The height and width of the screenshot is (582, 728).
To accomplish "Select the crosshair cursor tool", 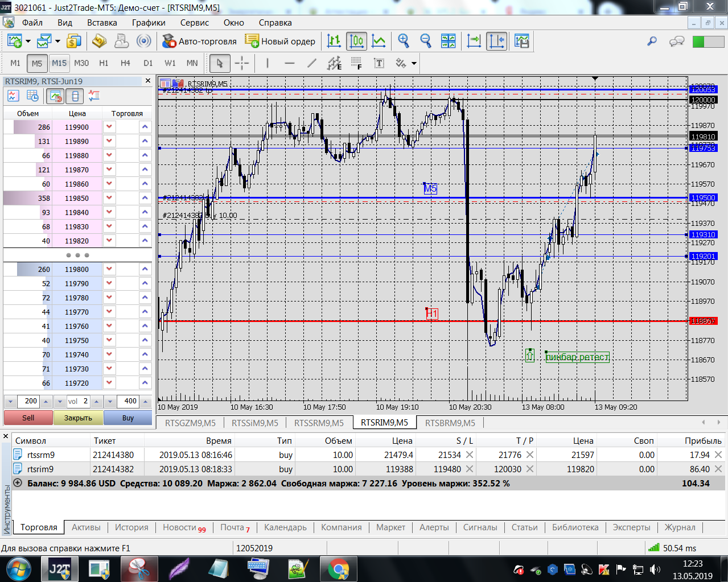I will (242, 63).
